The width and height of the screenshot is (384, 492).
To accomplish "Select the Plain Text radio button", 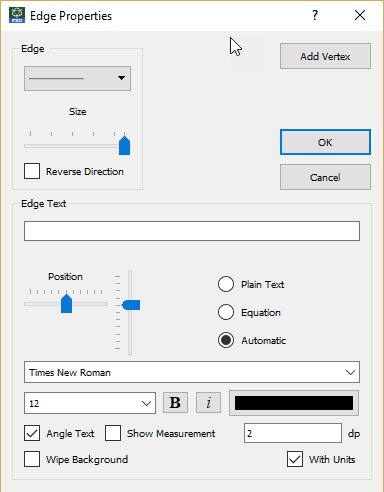I will point(226,284).
